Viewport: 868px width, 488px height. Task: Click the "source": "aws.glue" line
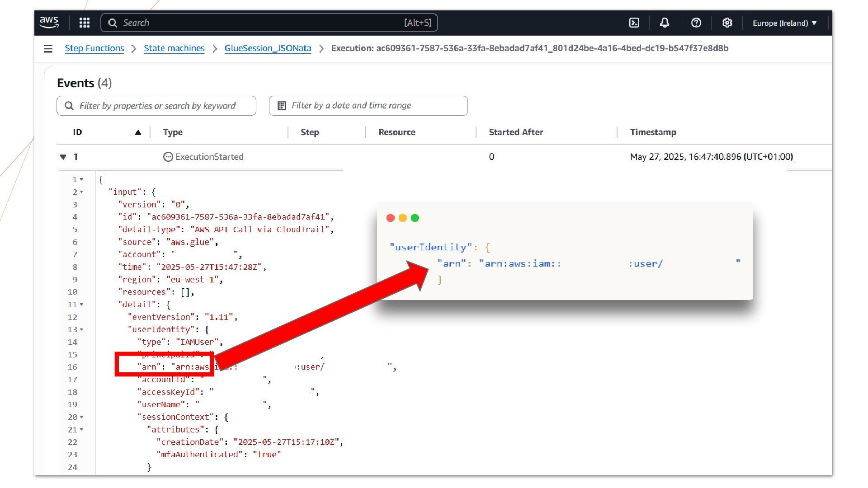tap(168, 242)
